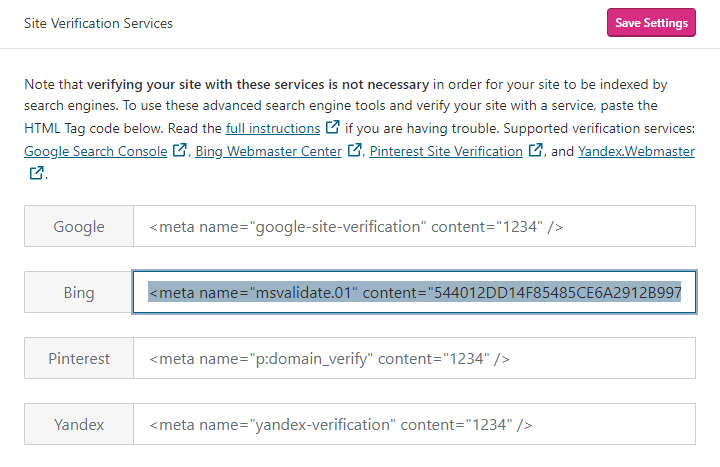This screenshot has height=467, width=720.
Task: Click external icon beside Pinterest Site Verification
Action: point(536,151)
